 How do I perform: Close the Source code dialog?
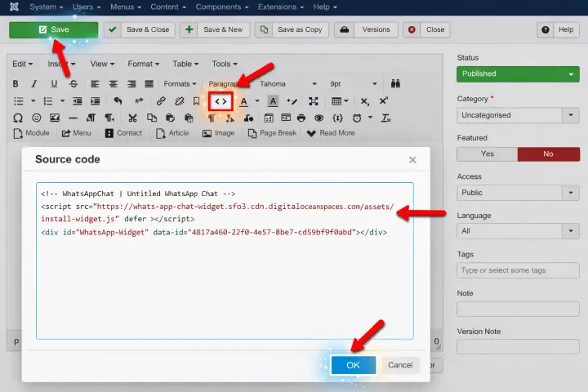tap(412, 160)
